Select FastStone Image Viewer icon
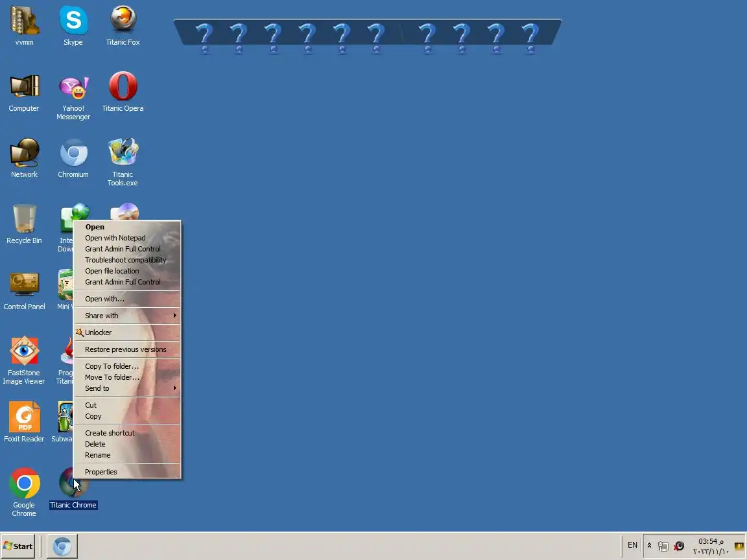The width and height of the screenshot is (747, 560). pyautogui.click(x=24, y=361)
